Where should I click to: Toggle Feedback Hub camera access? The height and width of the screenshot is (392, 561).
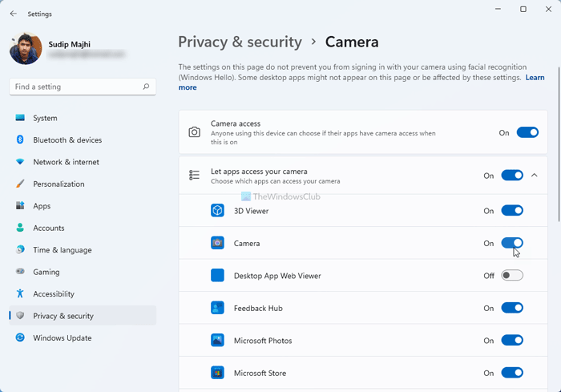[512, 308]
